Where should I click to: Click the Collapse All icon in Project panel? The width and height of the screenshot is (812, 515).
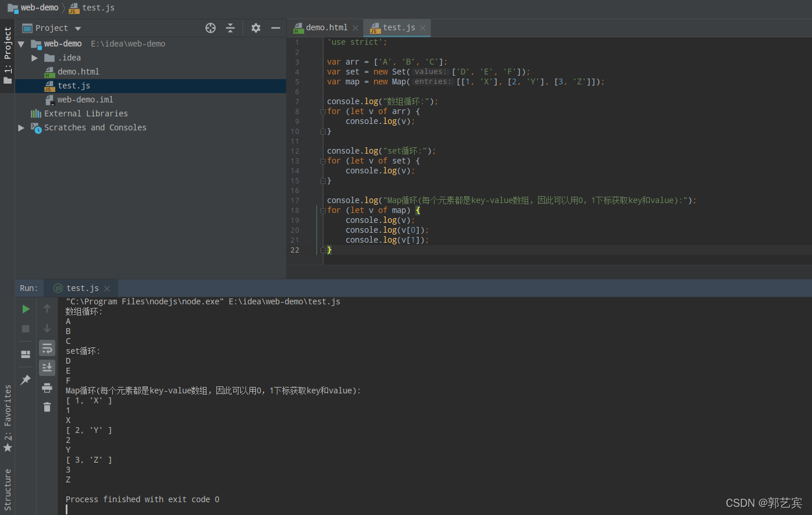click(230, 28)
